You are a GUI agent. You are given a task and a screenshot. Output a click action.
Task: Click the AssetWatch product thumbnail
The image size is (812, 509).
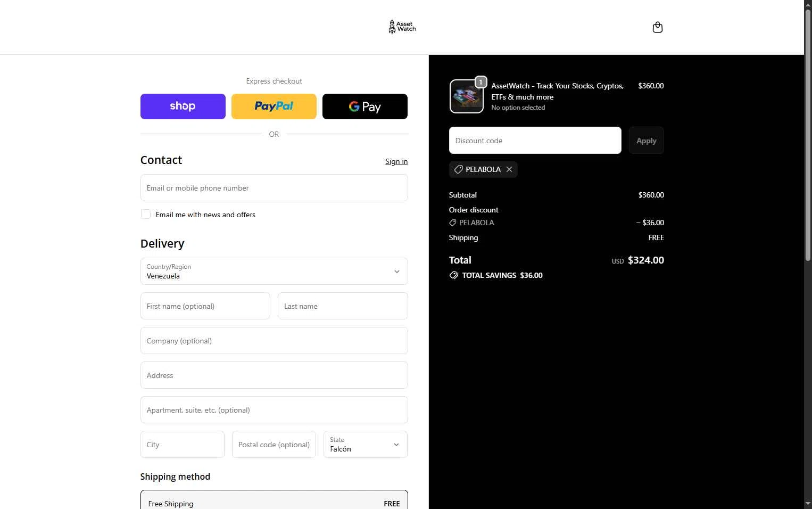coord(467,96)
